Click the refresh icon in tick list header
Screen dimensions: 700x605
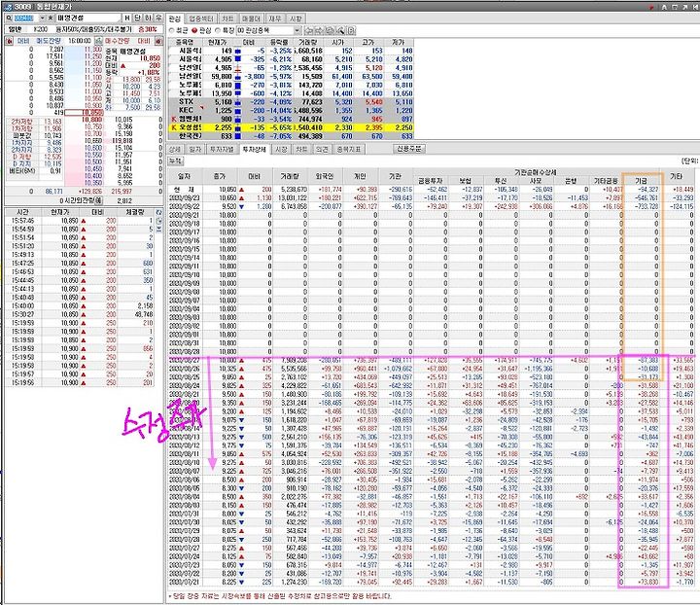158,212
